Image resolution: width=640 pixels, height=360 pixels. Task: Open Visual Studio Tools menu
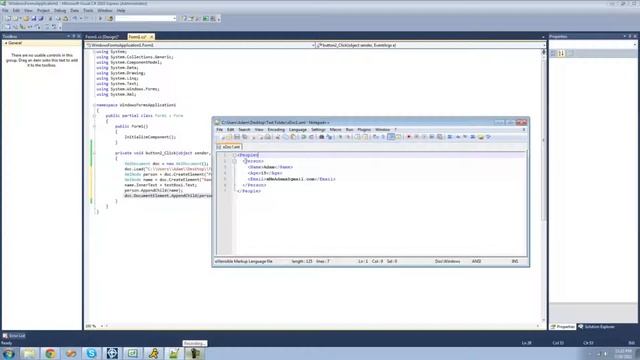88,11
